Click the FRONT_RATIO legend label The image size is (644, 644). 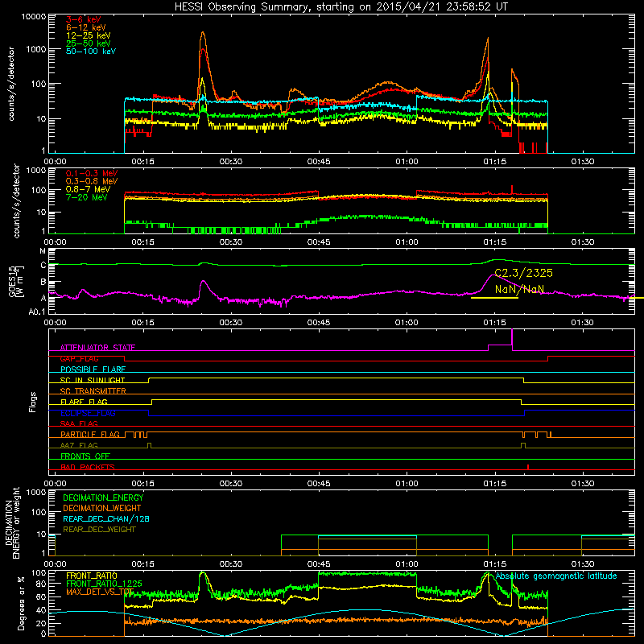92,576
